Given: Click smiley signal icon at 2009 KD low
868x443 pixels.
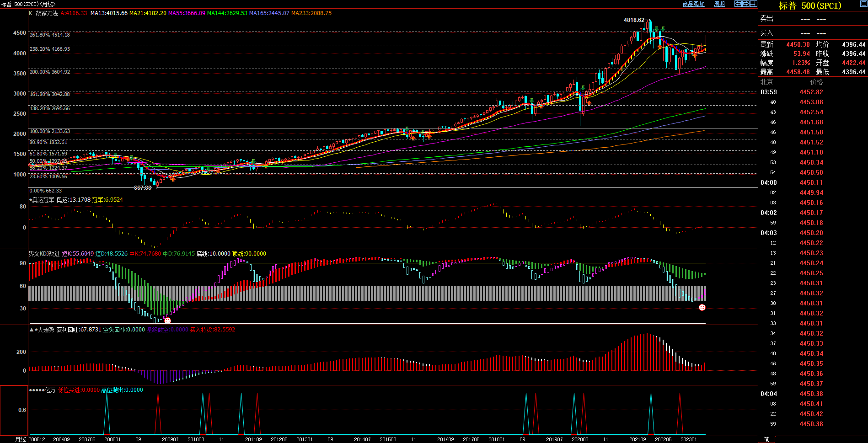Looking at the screenshot, I should [167, 320].
